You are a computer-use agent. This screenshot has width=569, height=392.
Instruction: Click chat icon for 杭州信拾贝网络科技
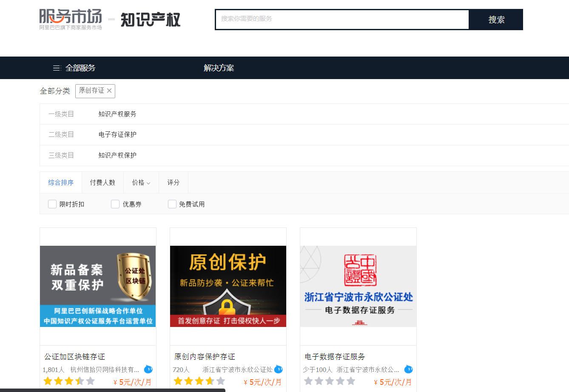[148, 369]
